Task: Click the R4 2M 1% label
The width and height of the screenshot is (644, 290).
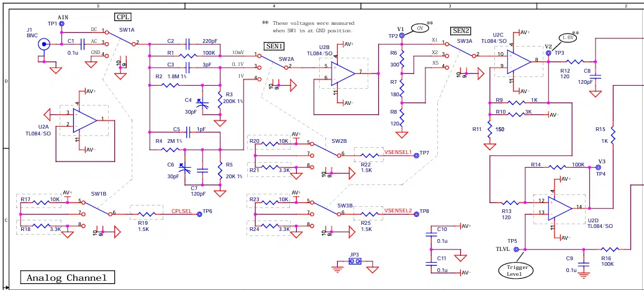Action: click(x=169, y=142)
